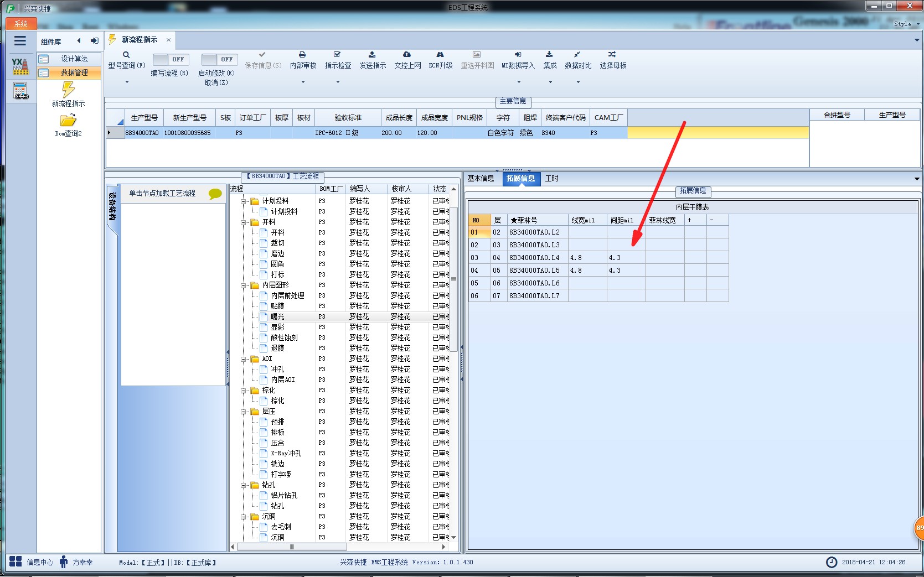Click the - column button in 内层干膜表

(x=717, y=220)
